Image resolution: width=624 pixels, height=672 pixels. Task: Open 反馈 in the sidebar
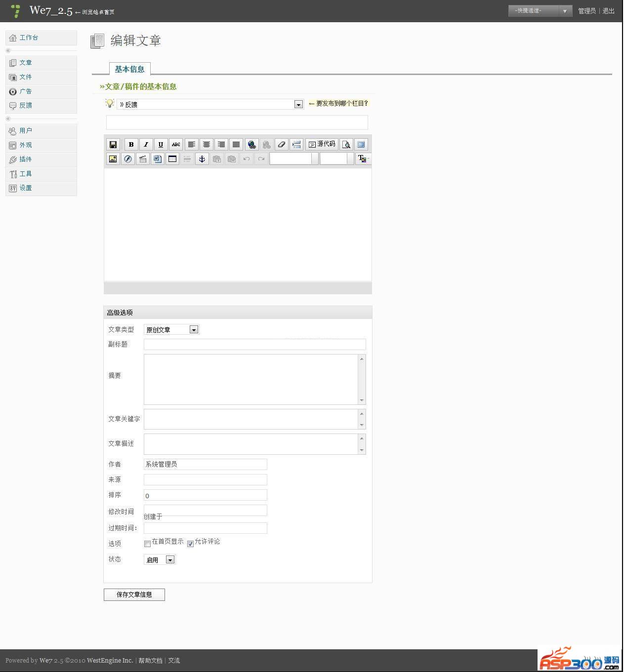[41, 106]
